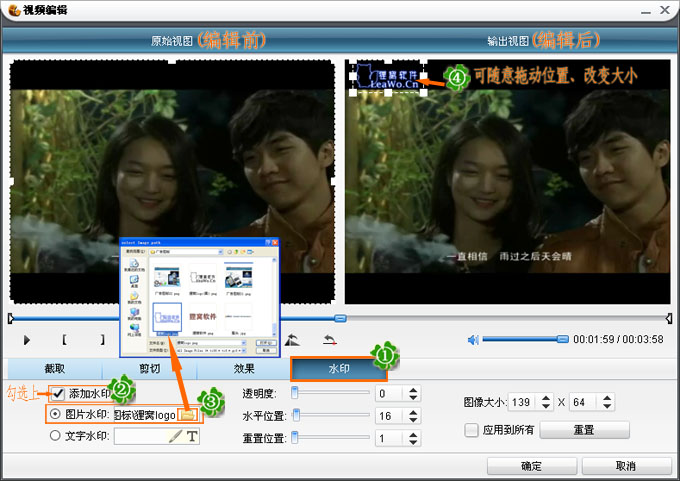
Task: Enable the 应用到所有 checkbox
Action: pos(471,430)
